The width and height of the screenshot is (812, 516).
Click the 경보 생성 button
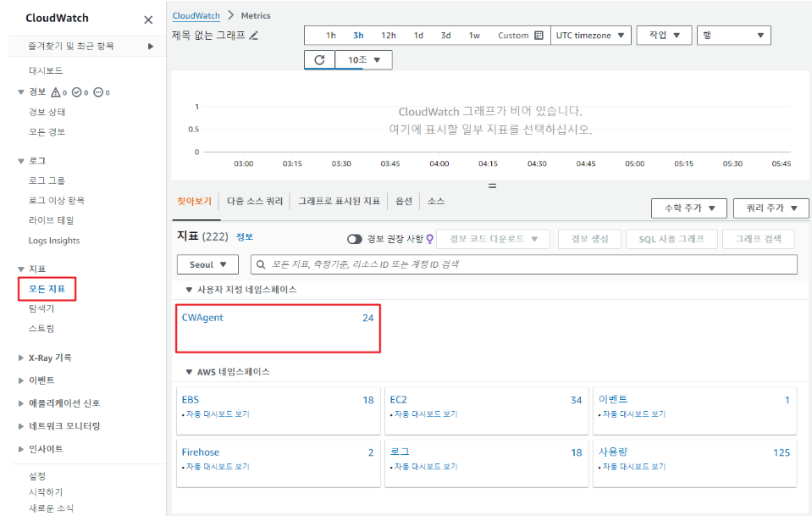pos(589,239)
